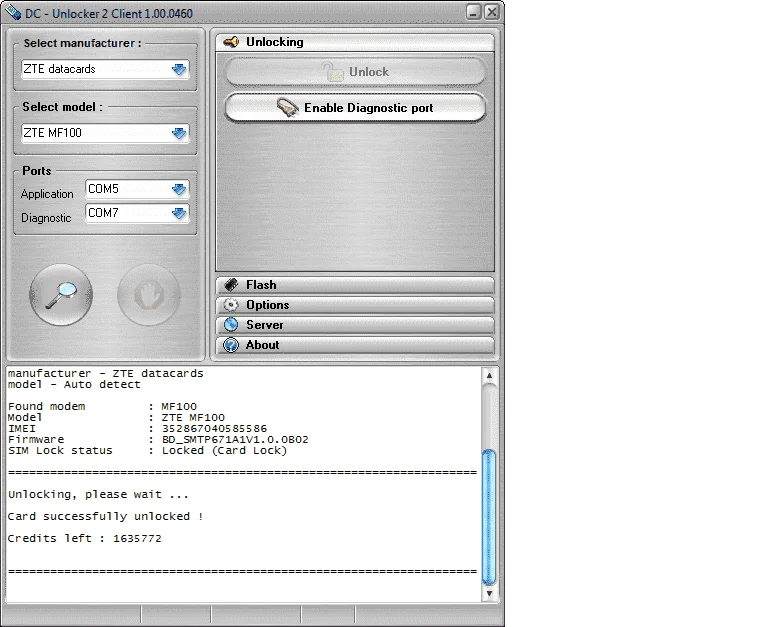Screen dimensions: 768x627
Task: Expand the Flash section
Action: 355,285
